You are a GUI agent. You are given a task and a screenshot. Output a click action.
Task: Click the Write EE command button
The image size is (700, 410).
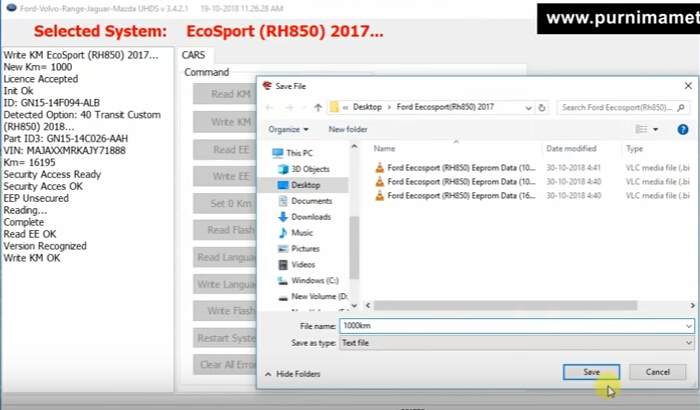(x=225, y=176)
